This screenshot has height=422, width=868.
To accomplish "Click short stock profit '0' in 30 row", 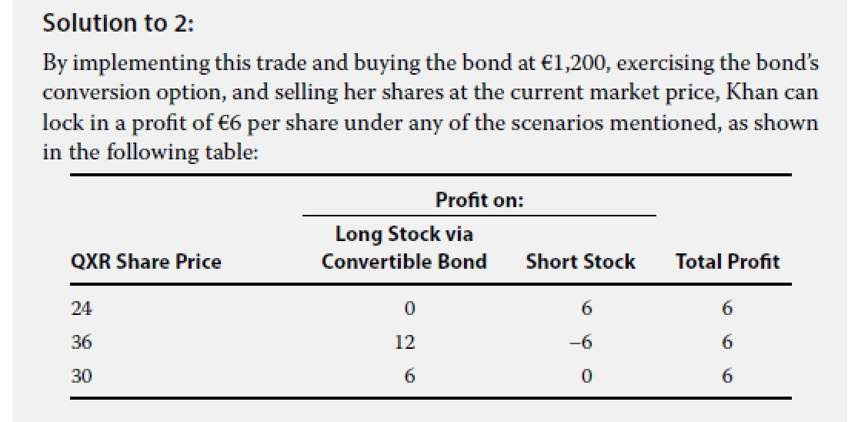I will [586, 377].
